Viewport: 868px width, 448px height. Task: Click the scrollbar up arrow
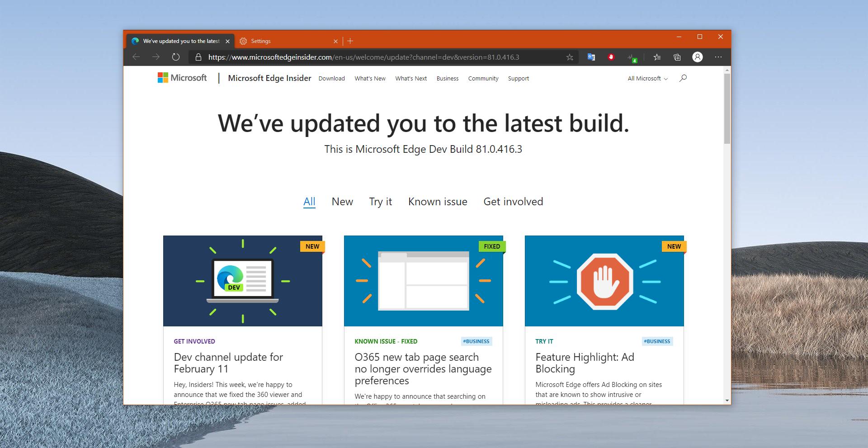click(x=727, y=70)
